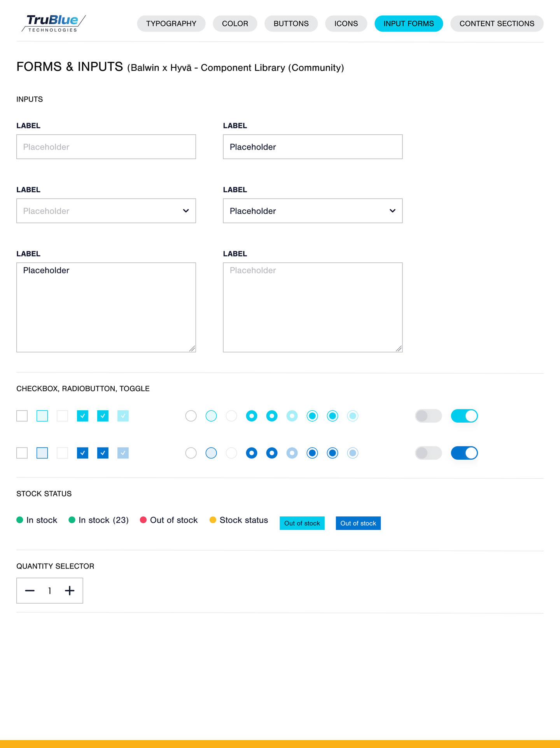Click the yellow dot beside 'Stock status'
Image resolution: width=560 pixels, height=748 pixels.
pos(213,520)
